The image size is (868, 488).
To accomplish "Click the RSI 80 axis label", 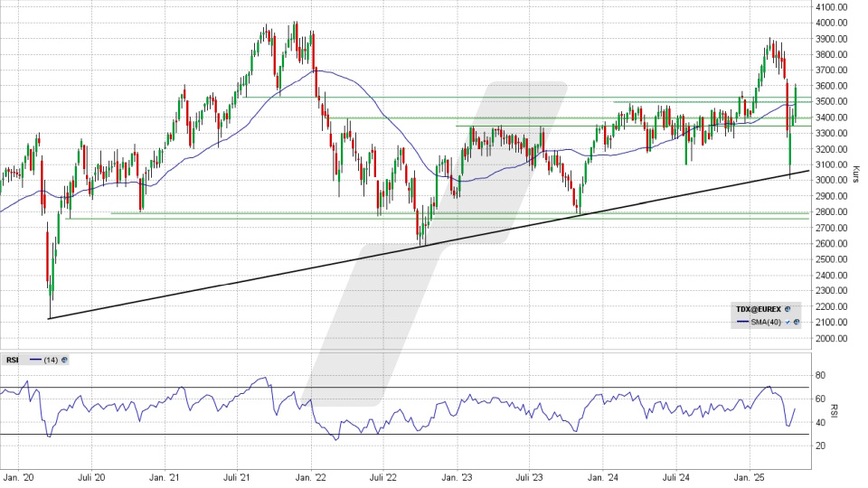I will (x=820, y=376).
